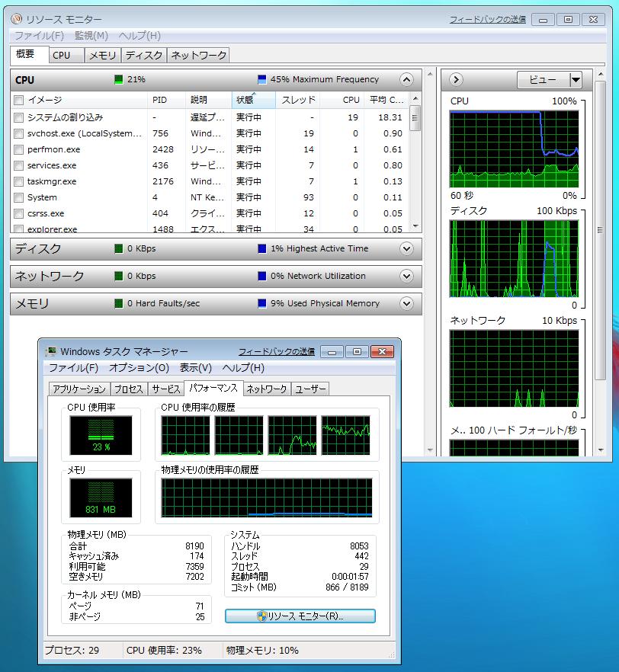Switch to Resource Monitor メモリ tab
Image resolution: width=619 pixels, height=672 pixels.
(103, 56)
